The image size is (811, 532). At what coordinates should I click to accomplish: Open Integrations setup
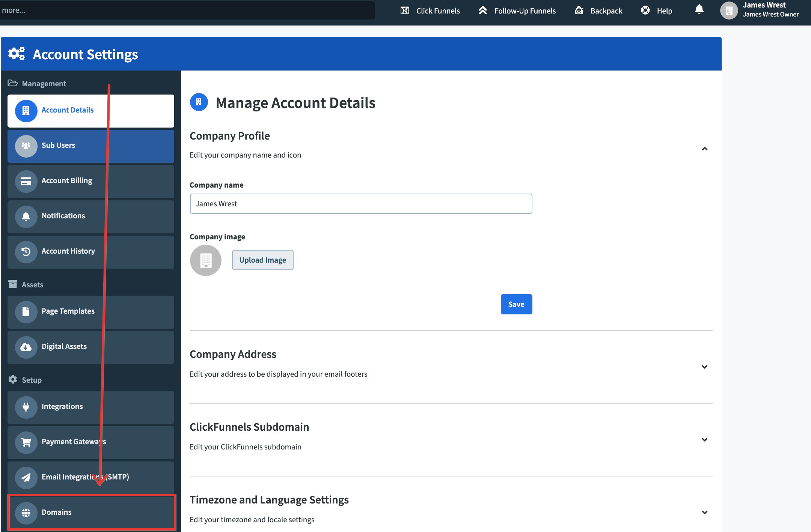(x=91, y=407)
